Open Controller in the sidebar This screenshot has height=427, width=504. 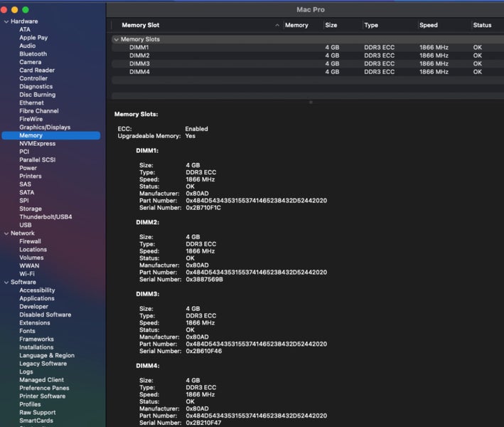(x=33, y=78)
